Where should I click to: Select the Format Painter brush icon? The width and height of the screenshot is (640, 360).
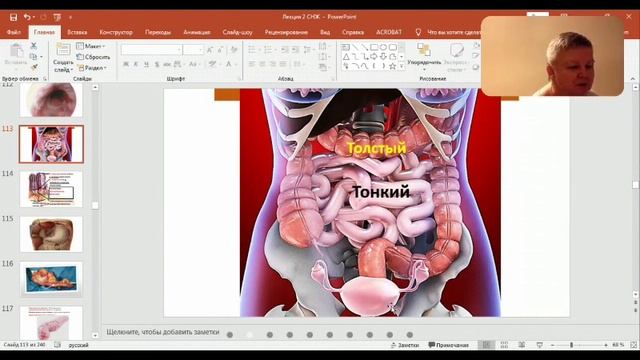point(34,67)
